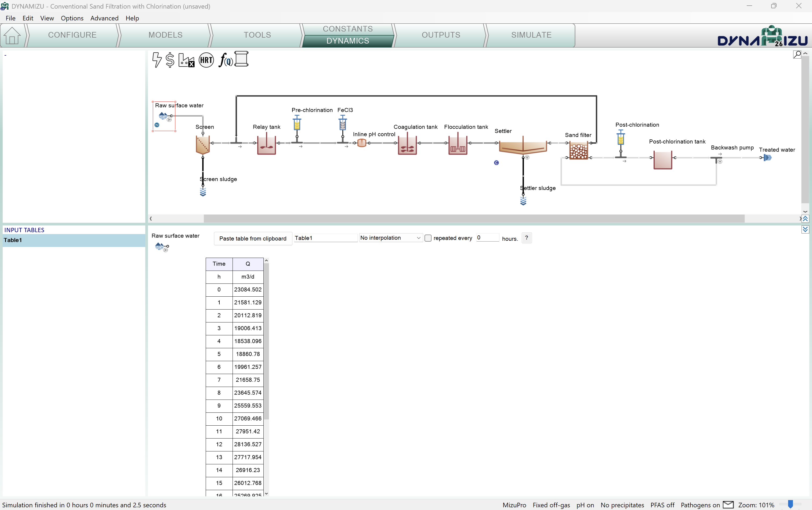Click the Table1 name input field

pos(325,238)
